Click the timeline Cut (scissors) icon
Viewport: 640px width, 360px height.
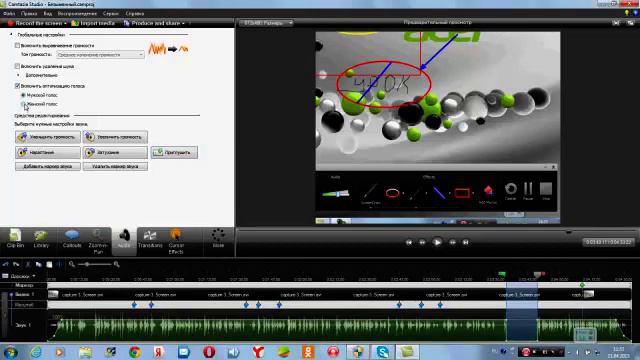(x=28, y=264)
